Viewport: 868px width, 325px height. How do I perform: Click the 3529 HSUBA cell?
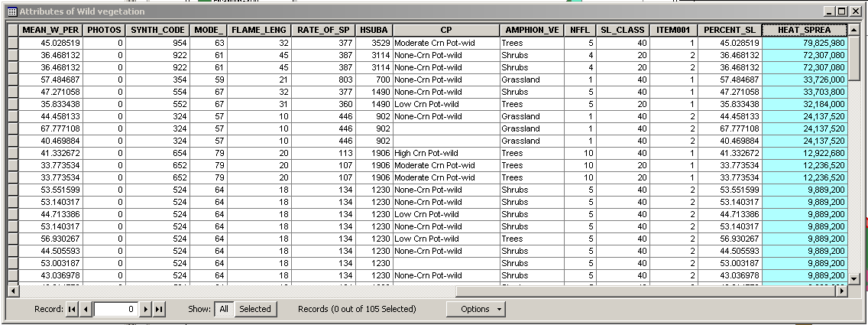click(x=374, y=43)
